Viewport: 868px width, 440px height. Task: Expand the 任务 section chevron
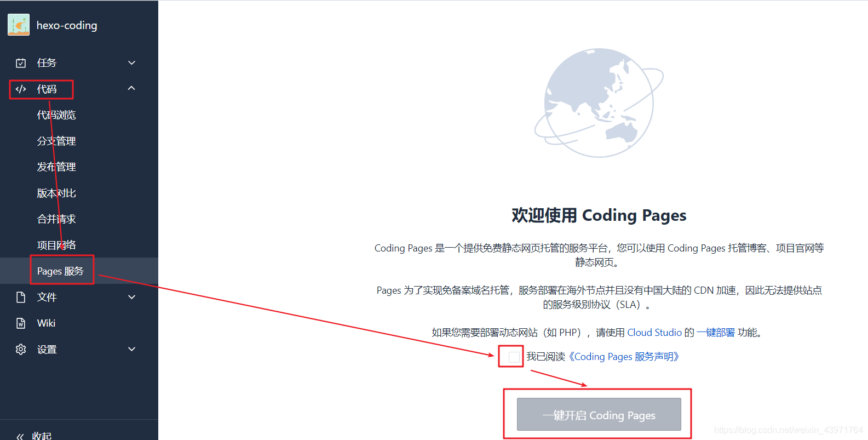(131, 63)
